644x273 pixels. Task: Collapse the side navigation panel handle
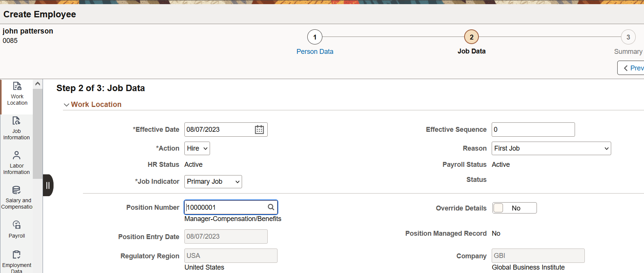(x=48, y=185)
